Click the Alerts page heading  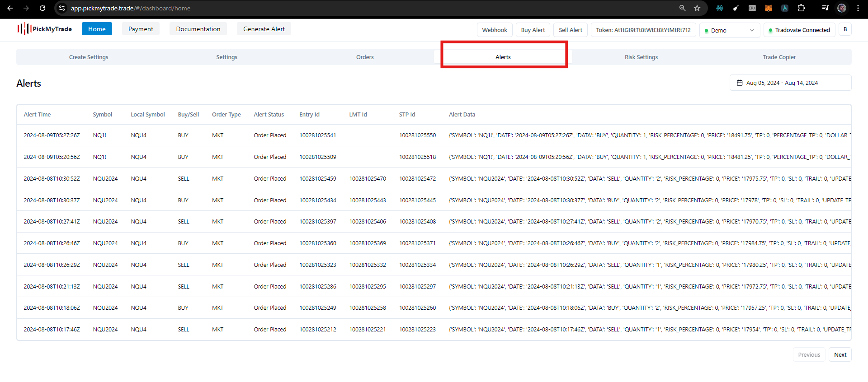click(x=28, y=83)
